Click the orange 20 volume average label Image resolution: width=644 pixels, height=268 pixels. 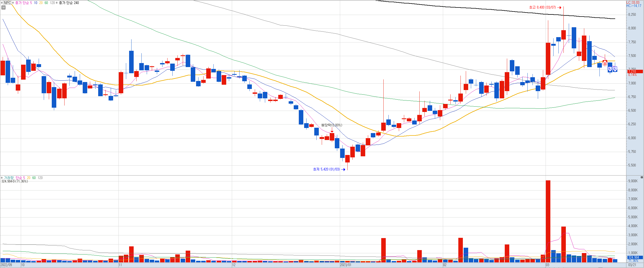pos(29,178)
